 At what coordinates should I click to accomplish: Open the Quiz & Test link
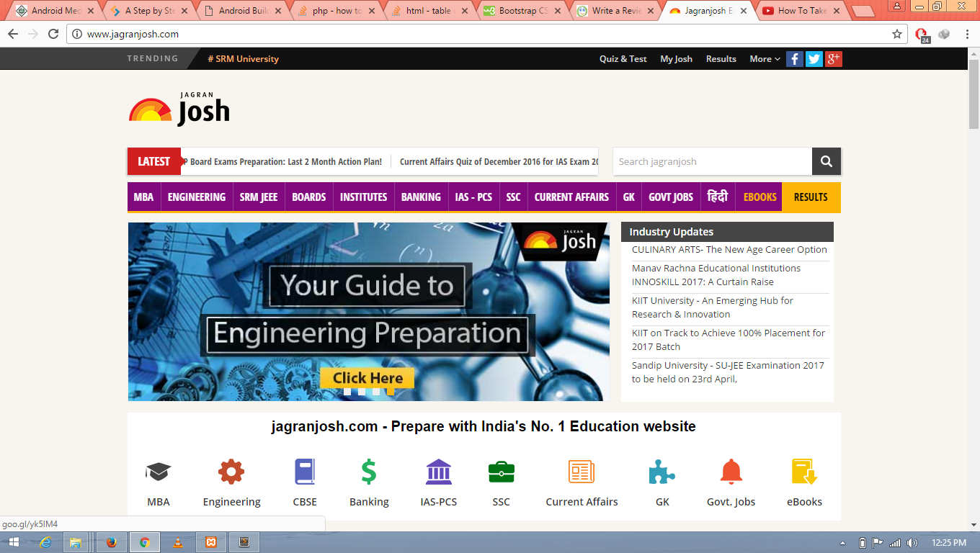tap(623, 59)
